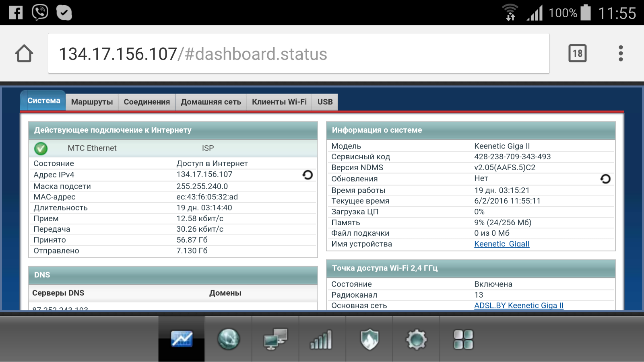Switch to the Маршруты tab
This screenshot has height=362, width=644.
(x=92, y=102)
